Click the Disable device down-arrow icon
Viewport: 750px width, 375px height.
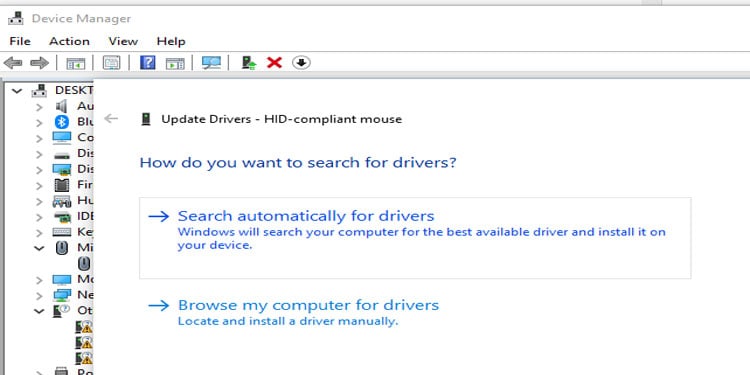point(301,63)
